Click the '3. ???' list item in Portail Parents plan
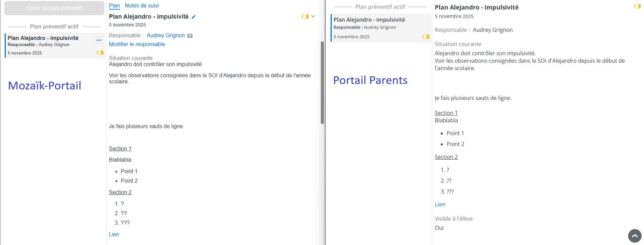 pyautogui.click(x=447, y=191)
